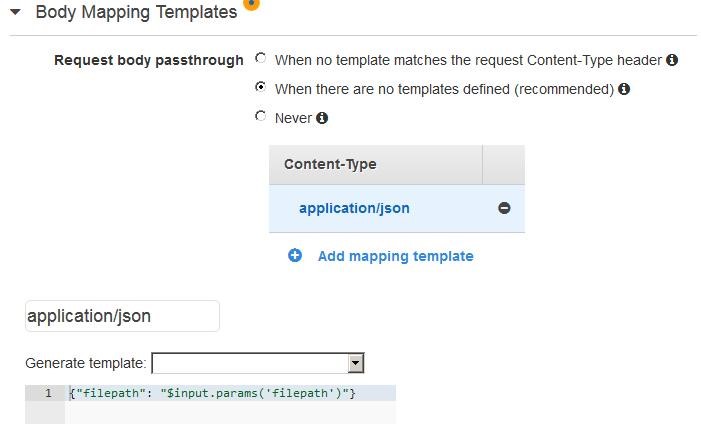The height and width of the screenshot is (424, 701).
Task: Select application/json row in Content-Type table
Action: pyautogui.click(x=397, y=208)
